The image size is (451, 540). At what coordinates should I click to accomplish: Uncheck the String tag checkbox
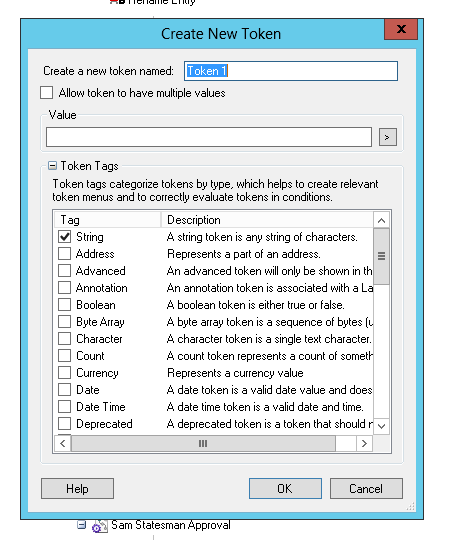[x=64, y=237]
